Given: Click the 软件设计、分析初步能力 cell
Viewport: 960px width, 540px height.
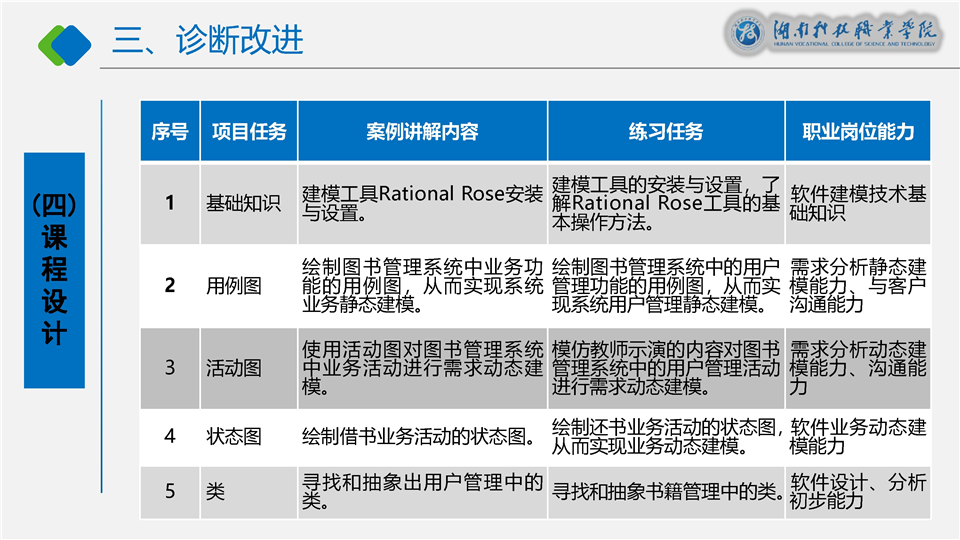Looking at the screenshot, I should (x=858, y=491).
